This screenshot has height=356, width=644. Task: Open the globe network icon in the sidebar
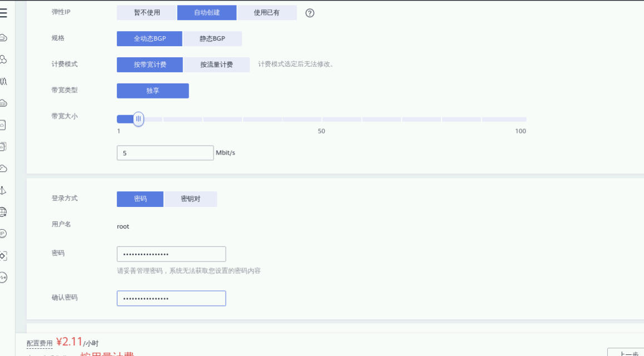4,212
